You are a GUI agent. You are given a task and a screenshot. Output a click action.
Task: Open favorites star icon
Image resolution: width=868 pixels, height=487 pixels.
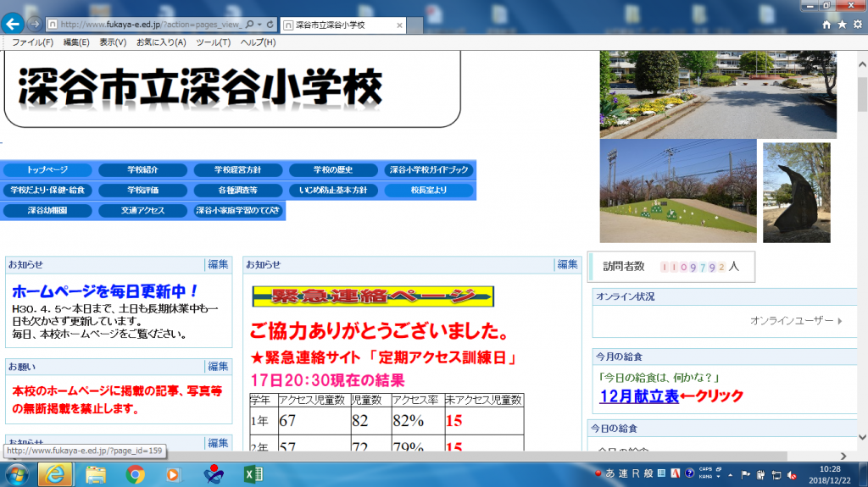(x=842, y=25)
